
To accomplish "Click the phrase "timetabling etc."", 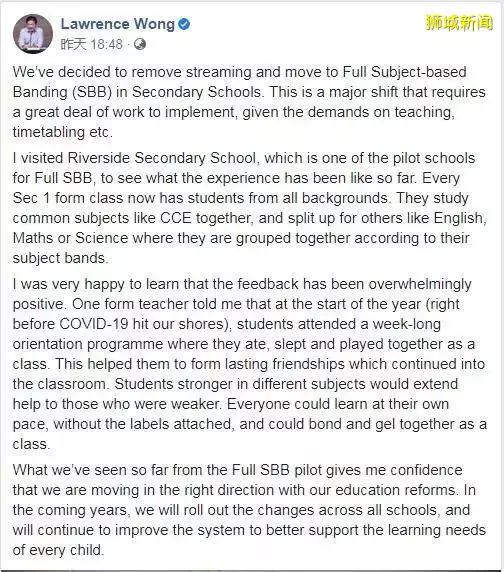I will pyautogui.click(x=63, y=132).
